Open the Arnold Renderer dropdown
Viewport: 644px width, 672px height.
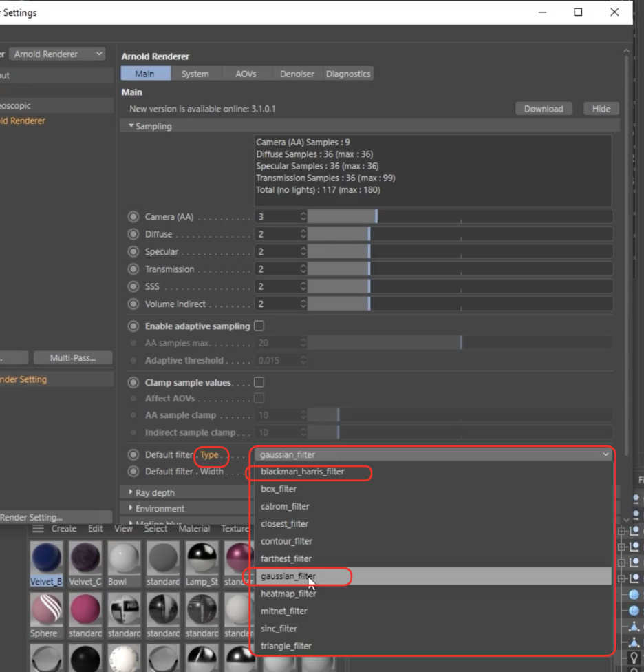coord(57,54)
